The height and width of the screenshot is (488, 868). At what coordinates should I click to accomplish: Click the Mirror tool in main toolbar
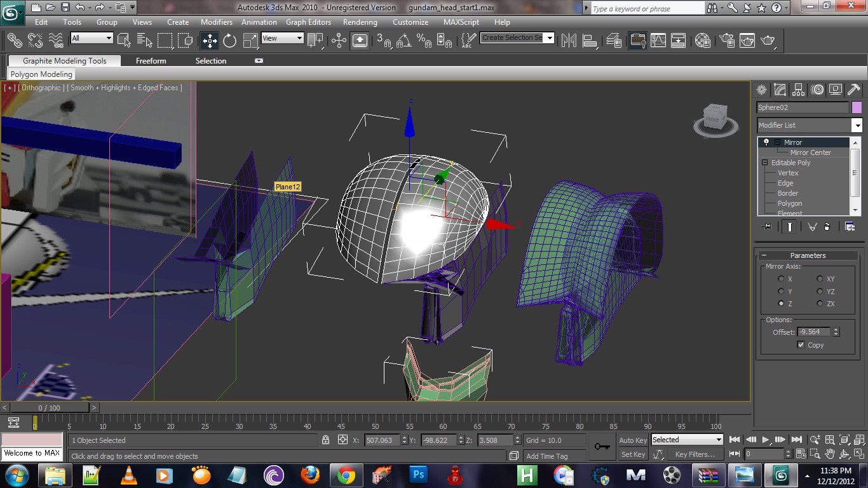pos(569,41)
